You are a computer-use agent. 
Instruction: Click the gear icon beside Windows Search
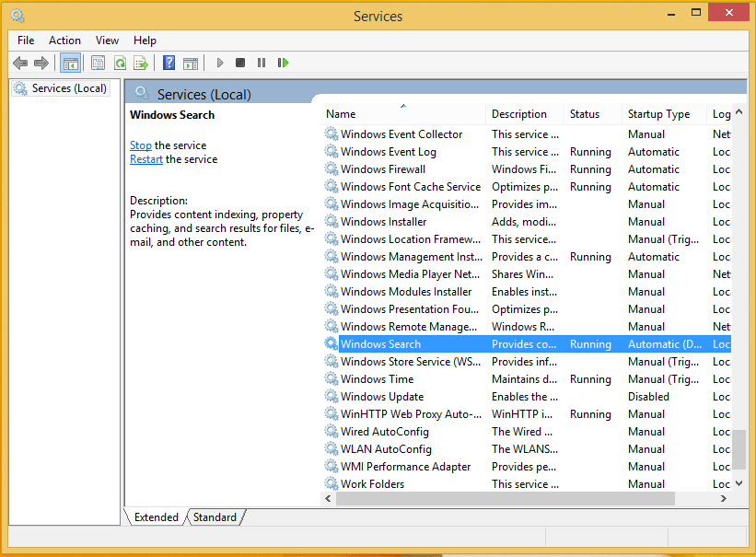331,343
